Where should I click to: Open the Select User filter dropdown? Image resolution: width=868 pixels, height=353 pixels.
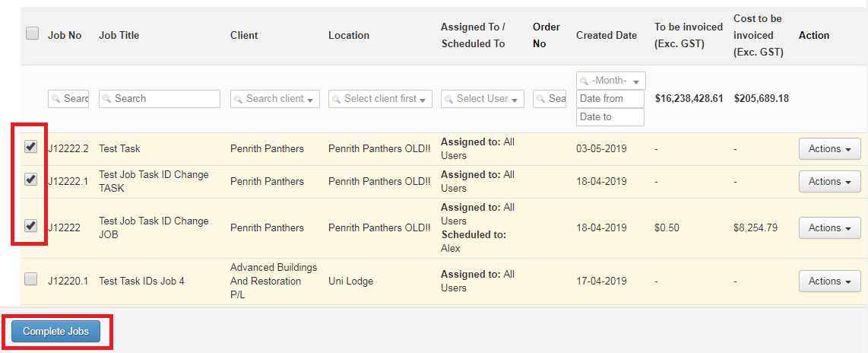tap(483, 99)
